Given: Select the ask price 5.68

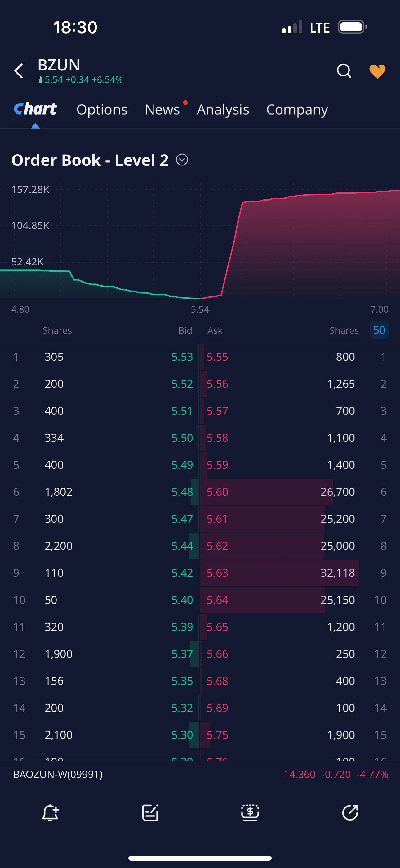Looking at the screenshot, I should pyautogui.click(x=217, y=681).
